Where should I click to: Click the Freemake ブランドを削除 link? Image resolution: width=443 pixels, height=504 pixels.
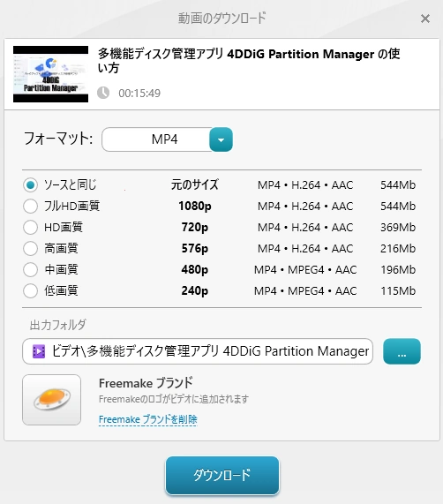click(x=147, y=419)
